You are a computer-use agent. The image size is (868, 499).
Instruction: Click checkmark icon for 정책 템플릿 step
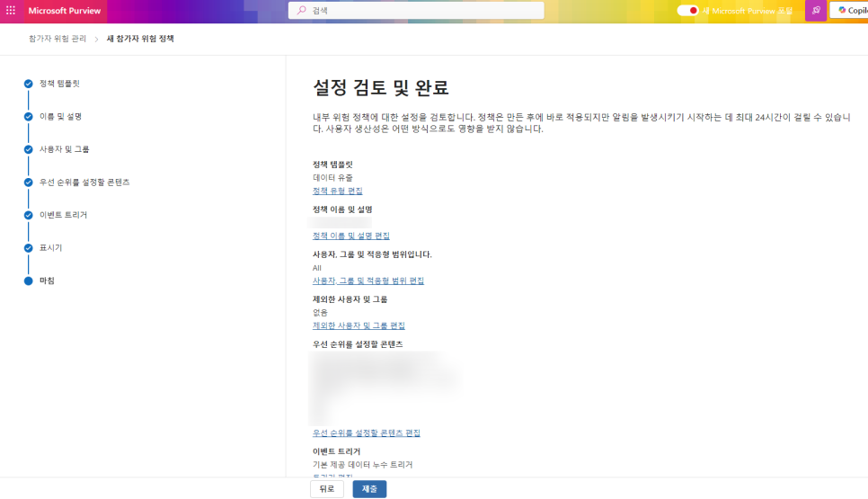pyautogui.click(x=28, y=84)
